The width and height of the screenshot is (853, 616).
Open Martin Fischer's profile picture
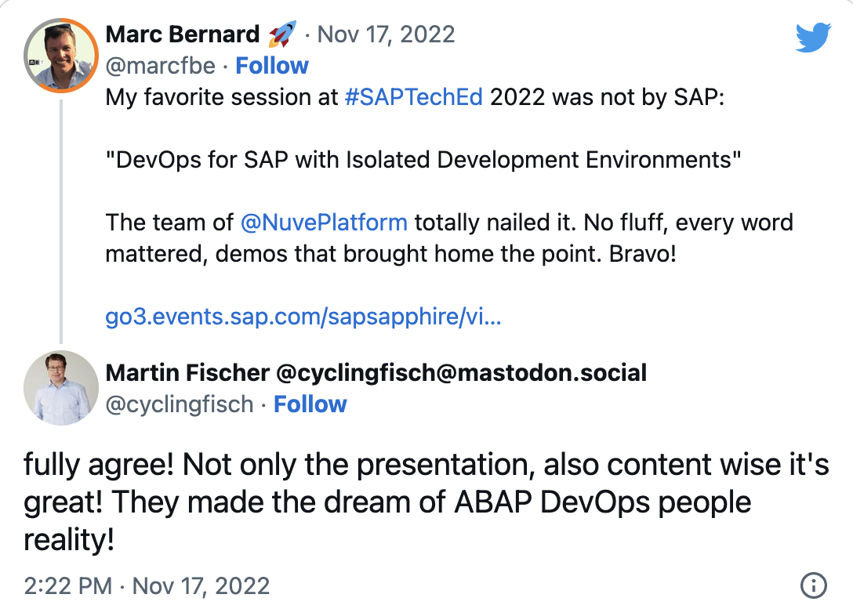point(61,388)
